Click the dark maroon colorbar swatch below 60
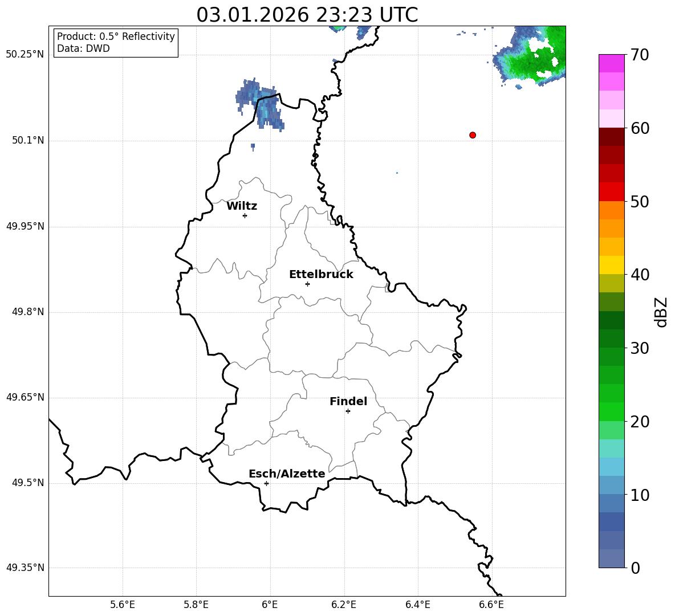 click(611, 137)
